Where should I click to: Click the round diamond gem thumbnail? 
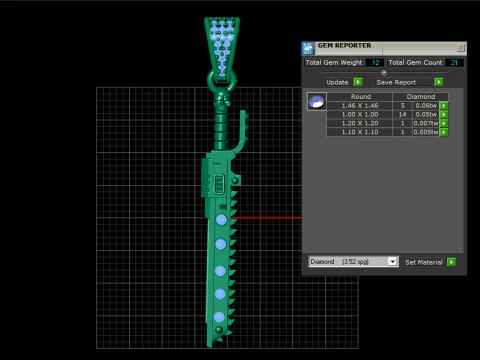pos(316,101)
